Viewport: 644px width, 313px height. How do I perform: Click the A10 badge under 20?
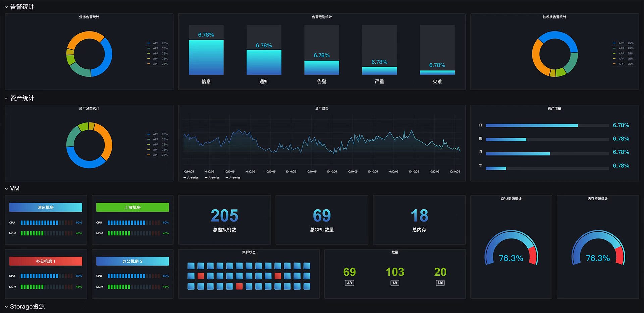(x=440, y=283)
